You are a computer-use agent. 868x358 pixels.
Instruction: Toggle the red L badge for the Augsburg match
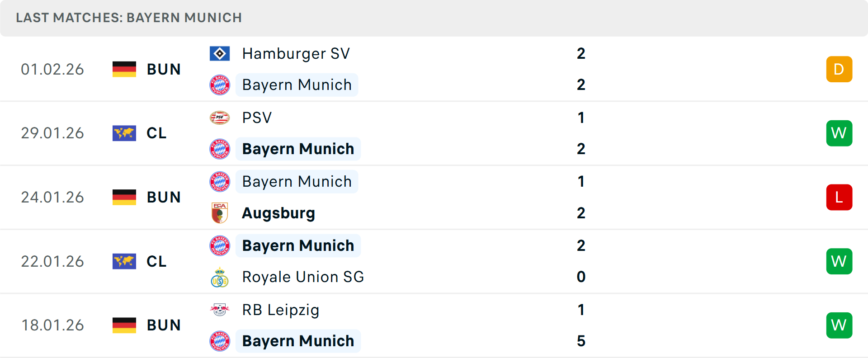tap(839, 197)
